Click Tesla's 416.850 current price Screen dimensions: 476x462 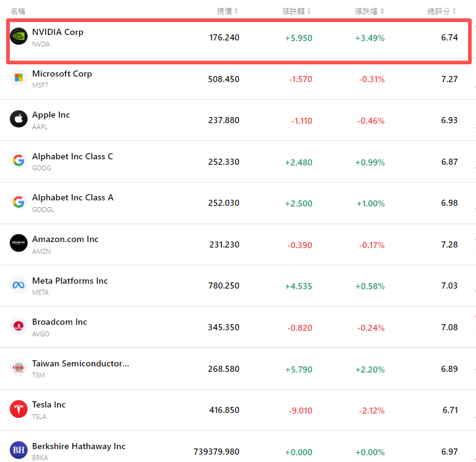click(224, 410)
